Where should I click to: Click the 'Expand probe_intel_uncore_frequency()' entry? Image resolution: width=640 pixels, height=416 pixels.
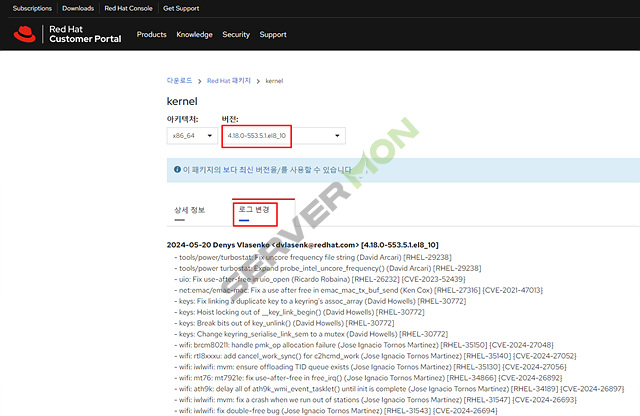click(330, 268)
